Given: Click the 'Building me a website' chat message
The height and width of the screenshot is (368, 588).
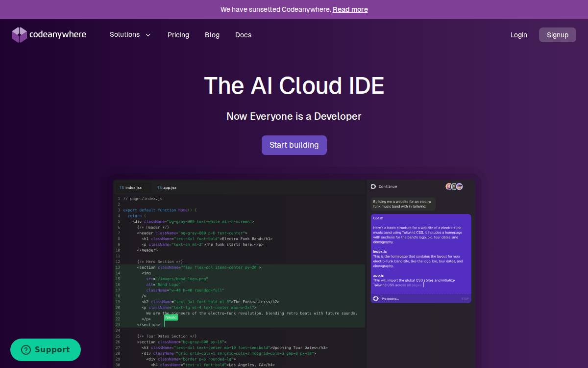Looking at the screenshot, I should tap(402, 204).
